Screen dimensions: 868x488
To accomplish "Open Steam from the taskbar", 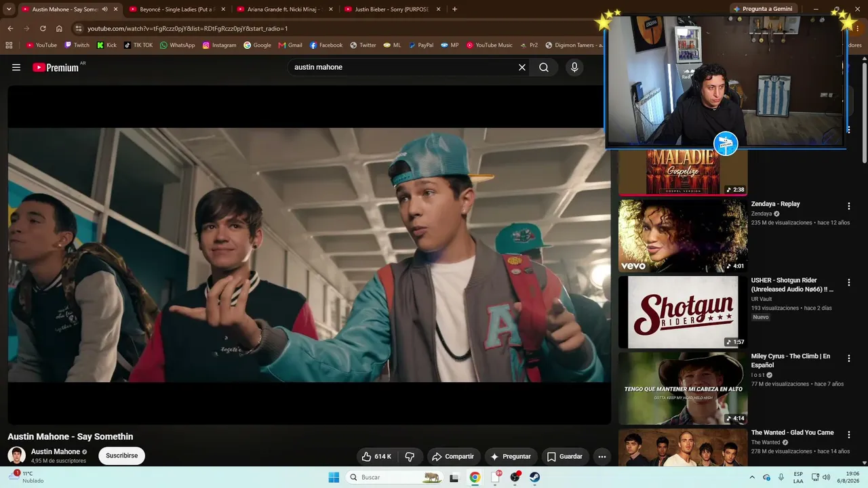I will 534,477.
